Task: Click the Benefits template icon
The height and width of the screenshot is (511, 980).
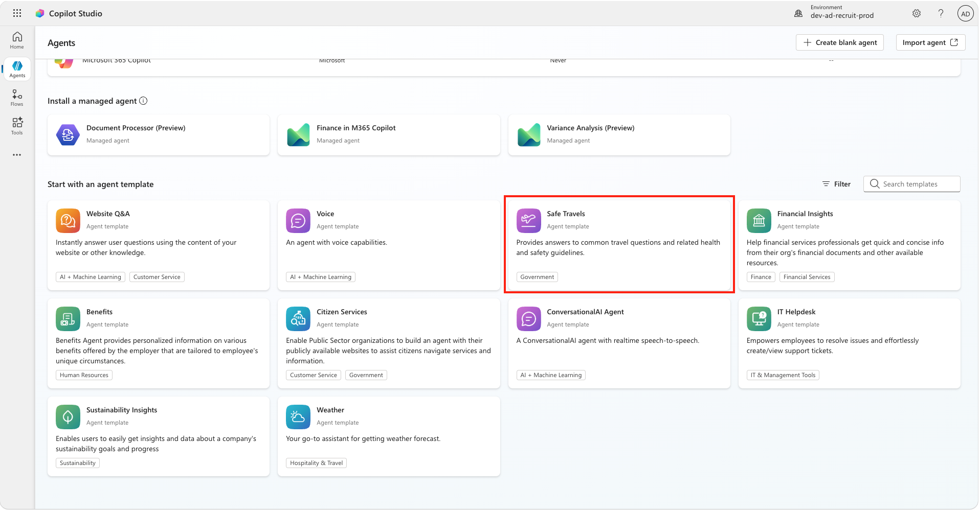Action: [x=68, y=319]
